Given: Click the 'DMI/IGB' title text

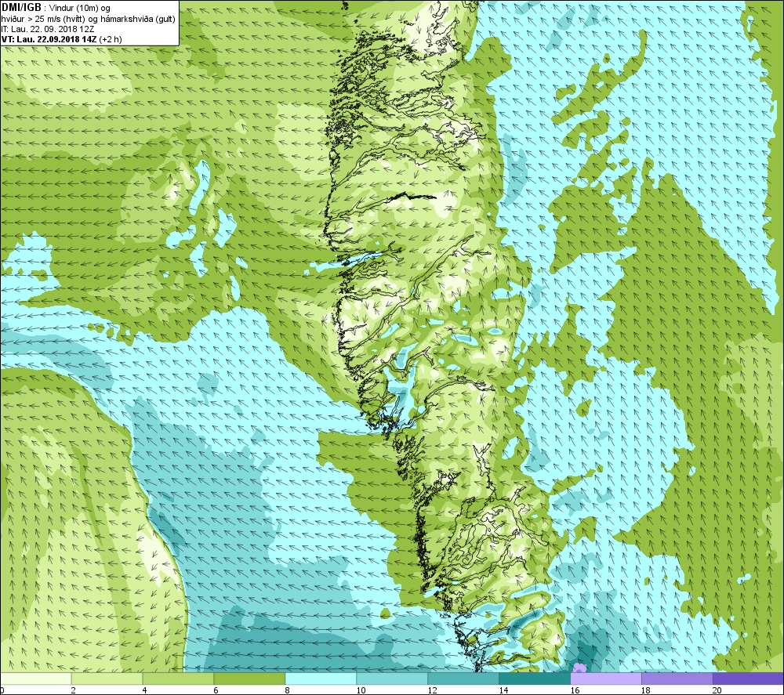Looking at the screenshot, I should coord(21,8).
